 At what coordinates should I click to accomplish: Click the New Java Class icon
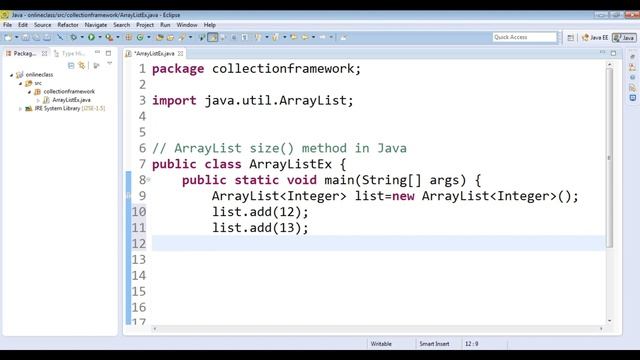(140, 37)
